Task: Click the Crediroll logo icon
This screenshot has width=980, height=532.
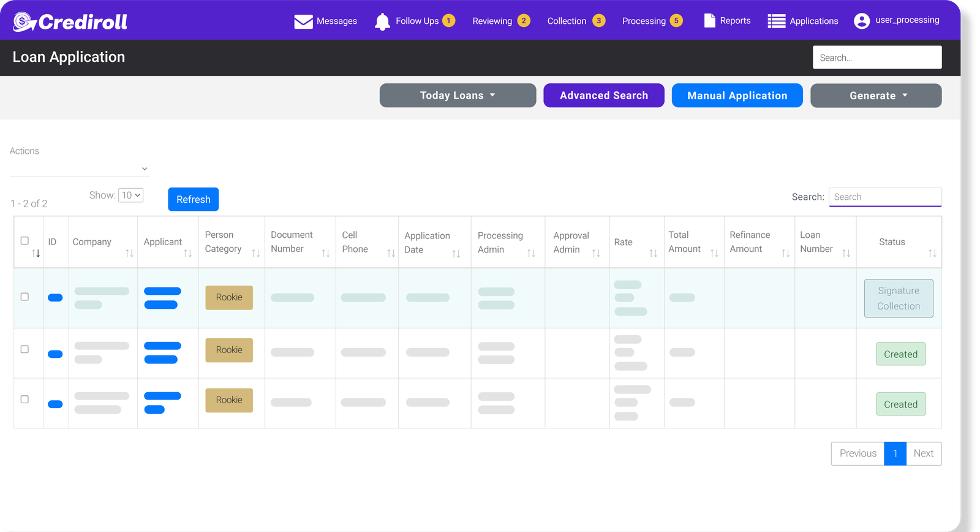Action: (24, 21)
